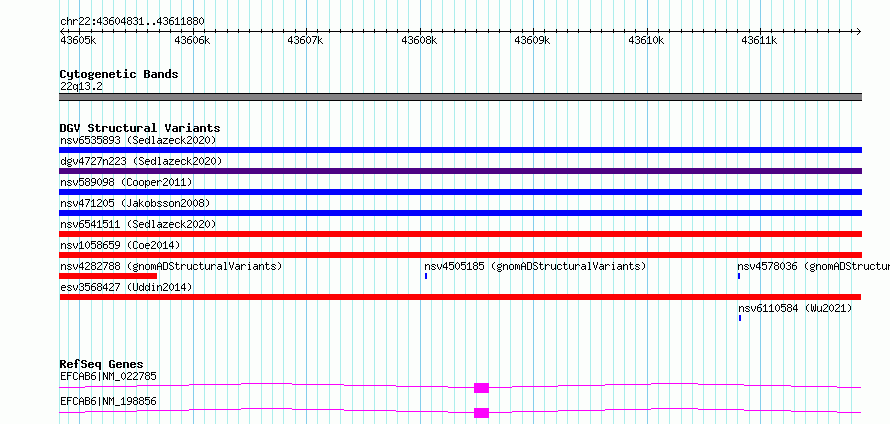Select the gray 22q13.2 cytogenetic band bar
Screen dimensions: 890x424
pos(460,97)
